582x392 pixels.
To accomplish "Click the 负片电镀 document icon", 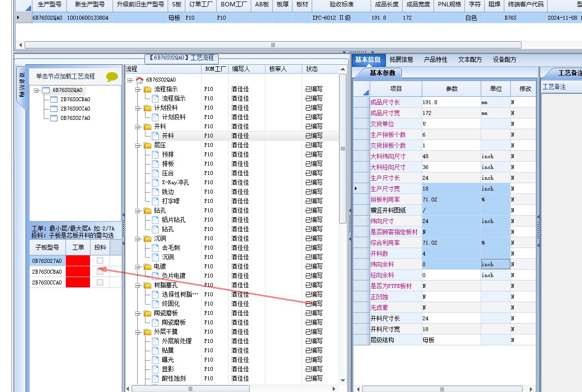I will point(156,276).
